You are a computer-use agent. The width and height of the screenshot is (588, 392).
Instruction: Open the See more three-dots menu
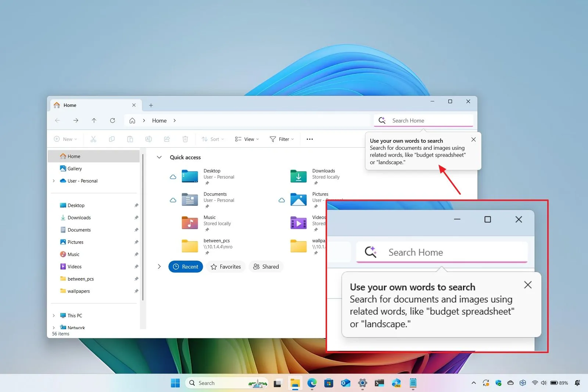coord(310,139)
